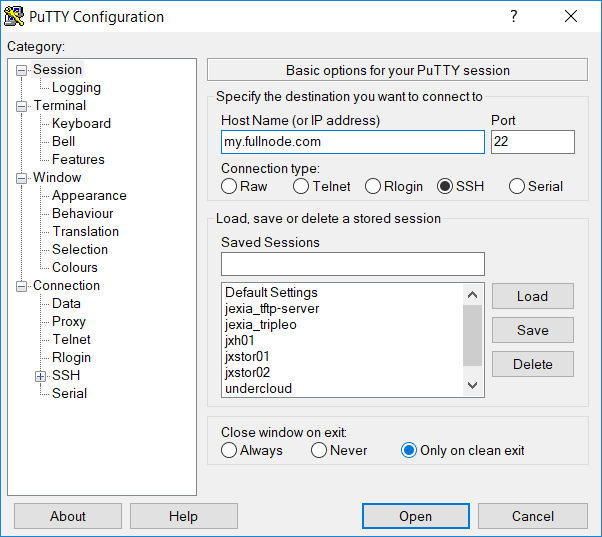Screen dimensions: 602x537
Task: Open the Logging category
Action: tap(76, 88)
